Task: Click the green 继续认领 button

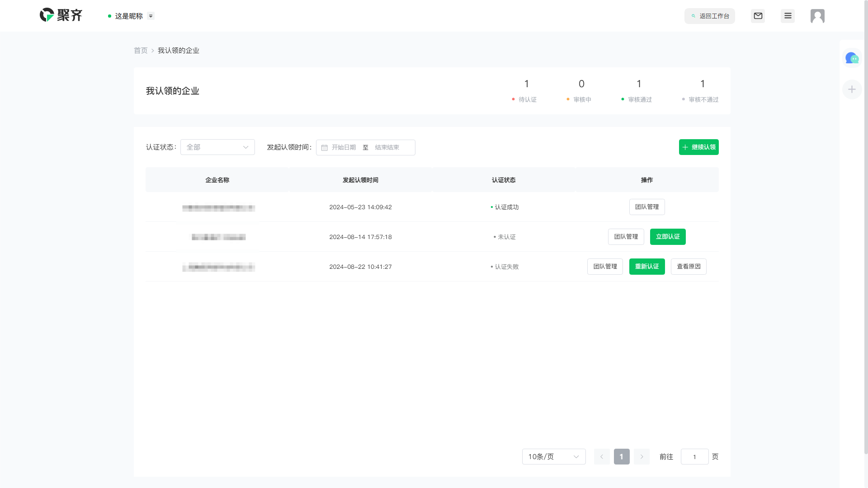Action: pos(699,147)
